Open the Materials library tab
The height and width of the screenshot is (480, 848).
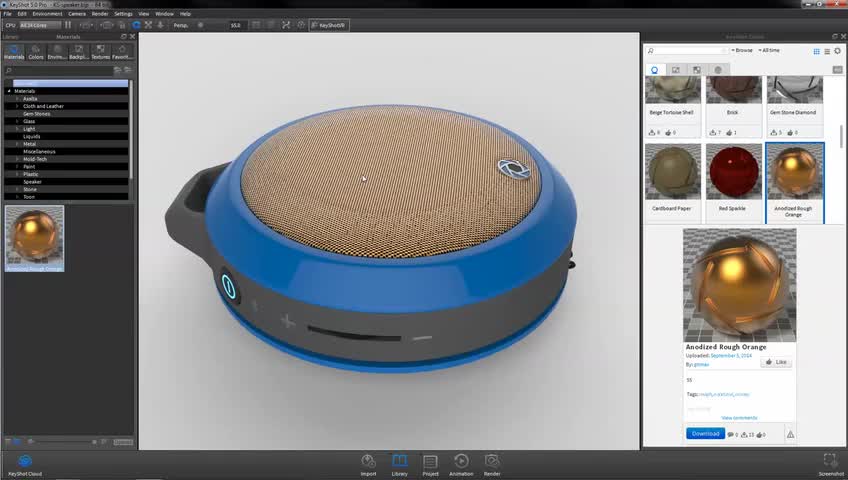[x=14, y=52]
